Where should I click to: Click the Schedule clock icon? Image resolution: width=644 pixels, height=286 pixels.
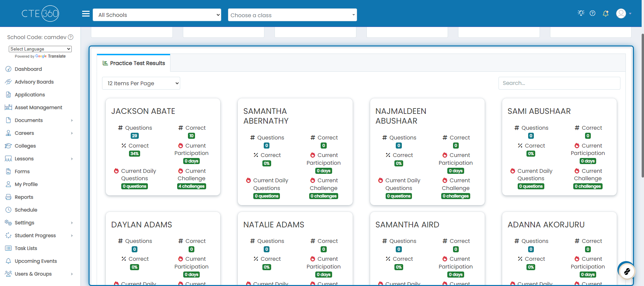pyautogui.click(x=8, y=210)
